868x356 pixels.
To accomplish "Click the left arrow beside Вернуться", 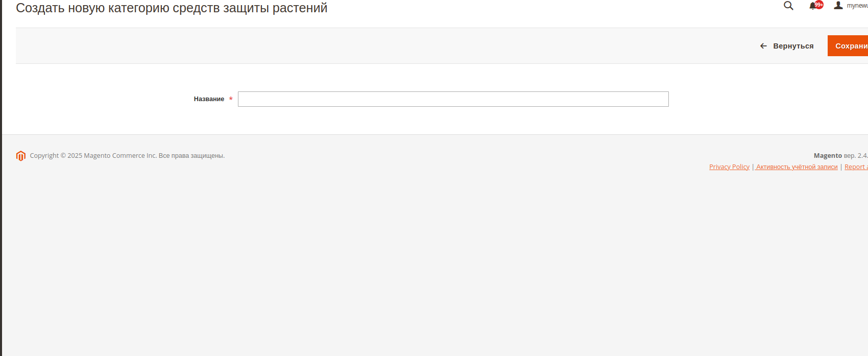I will pyautogui.click(x=763, y=46).
